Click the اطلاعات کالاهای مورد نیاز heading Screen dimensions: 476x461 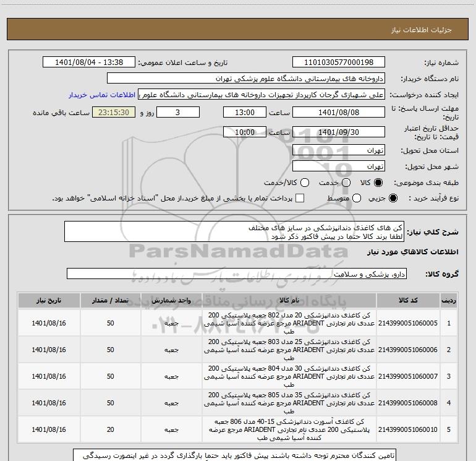(x=412, y=252)
